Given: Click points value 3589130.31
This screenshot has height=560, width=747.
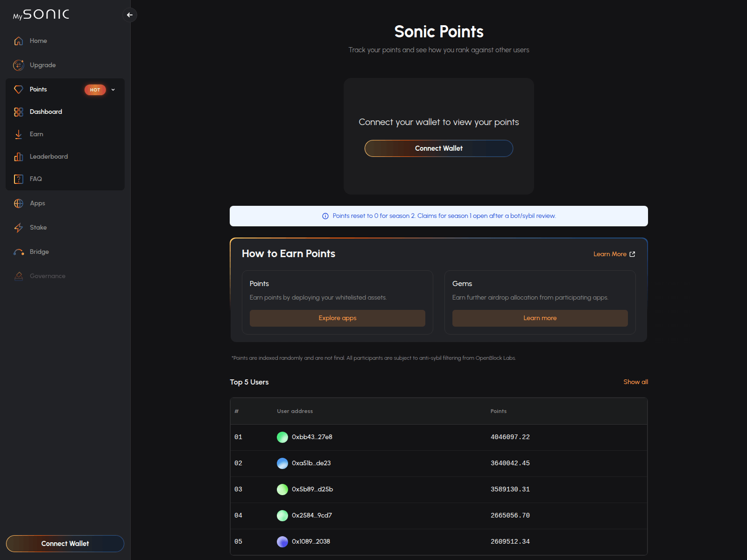Looking at the screenshot, I should click(510, 490).
